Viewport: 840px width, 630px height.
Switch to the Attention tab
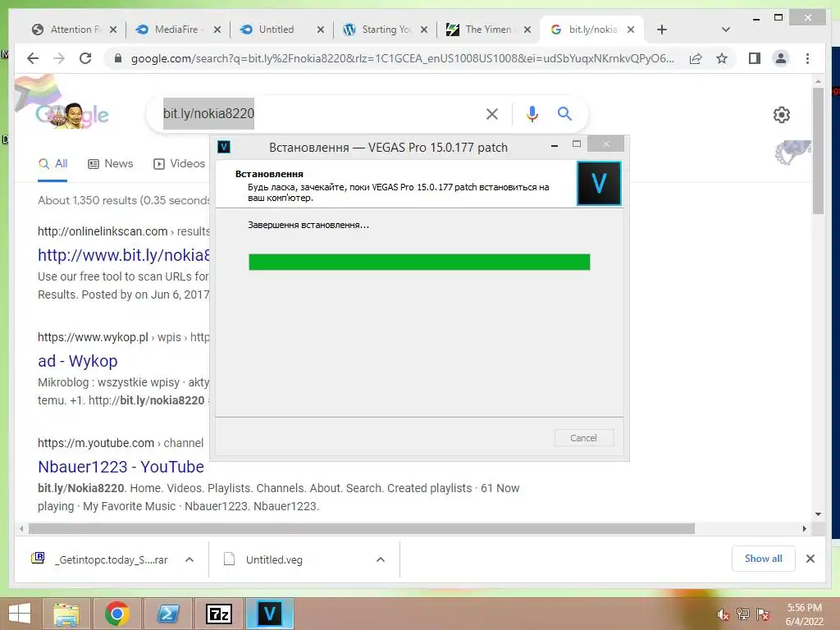pyautogui.click(x=75, y=30)
